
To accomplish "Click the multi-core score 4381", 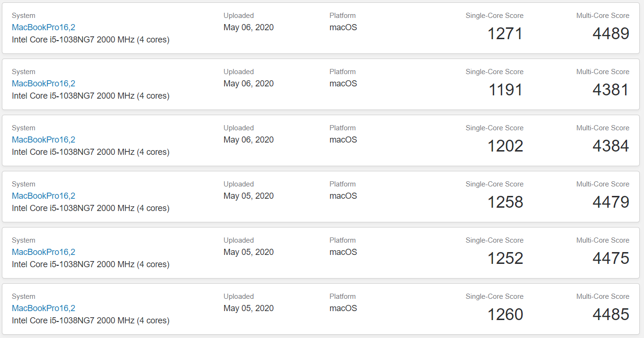I will tap(610, 90).
